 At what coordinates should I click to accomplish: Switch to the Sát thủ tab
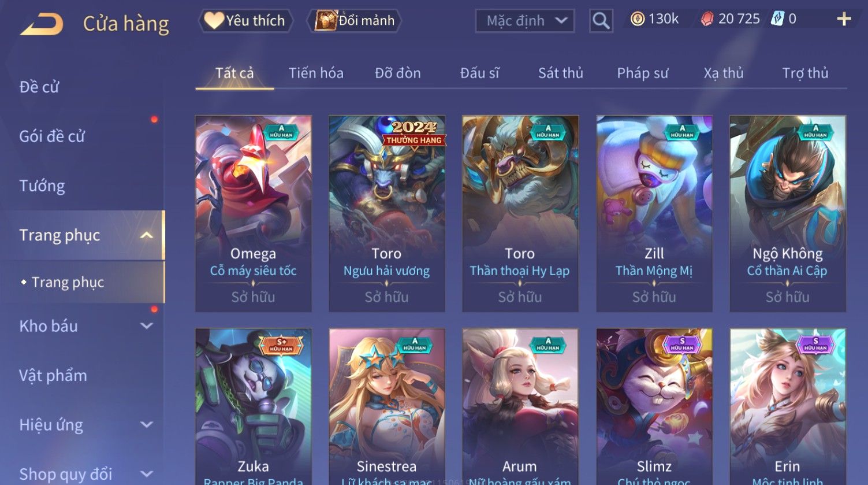(560, 73)
